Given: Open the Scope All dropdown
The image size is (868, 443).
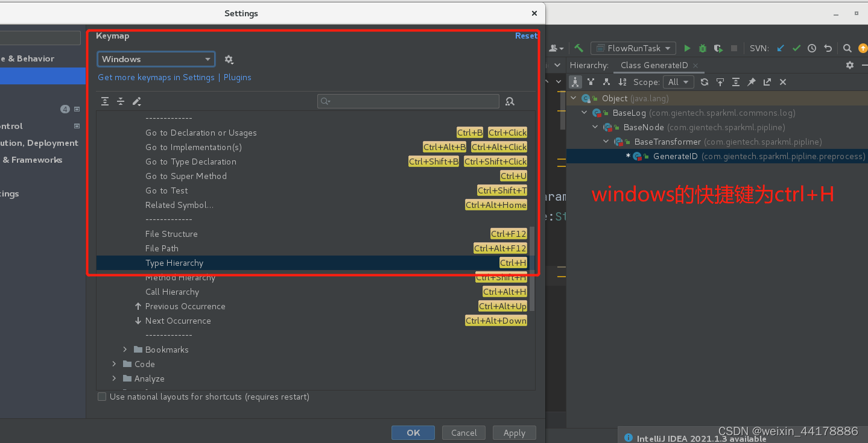Looking at the screenshot, I should [x=678, y=82].
